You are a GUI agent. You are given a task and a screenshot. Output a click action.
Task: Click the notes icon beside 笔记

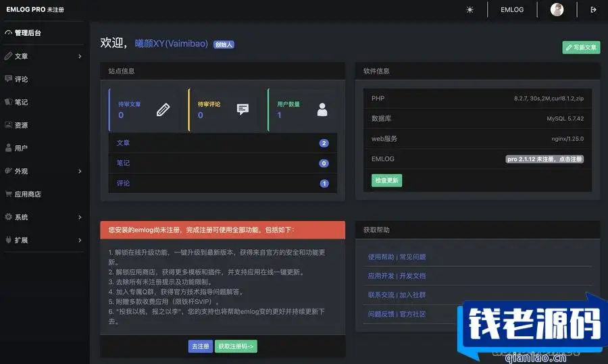[8, 101]
